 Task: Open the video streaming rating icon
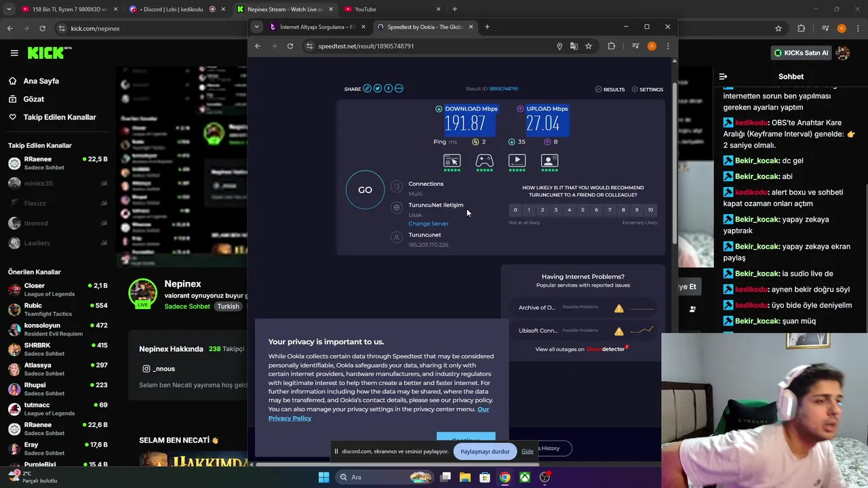pyautogui.click(x=517, y=161)
